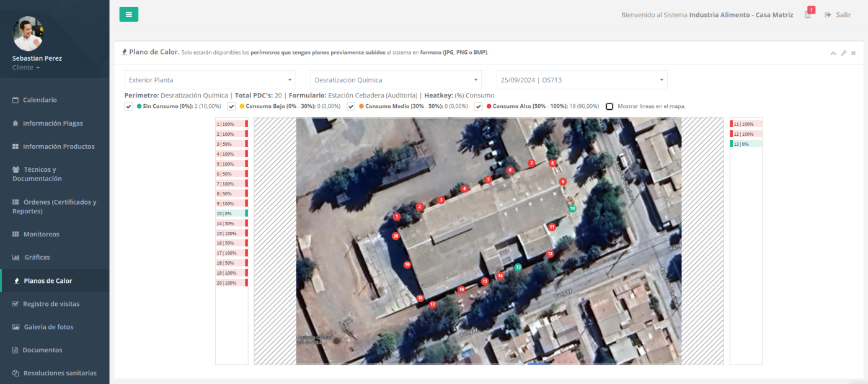This screenshot has width=868, height=384.
Task: Click the Salir logout link
Action: pos(838,15)
